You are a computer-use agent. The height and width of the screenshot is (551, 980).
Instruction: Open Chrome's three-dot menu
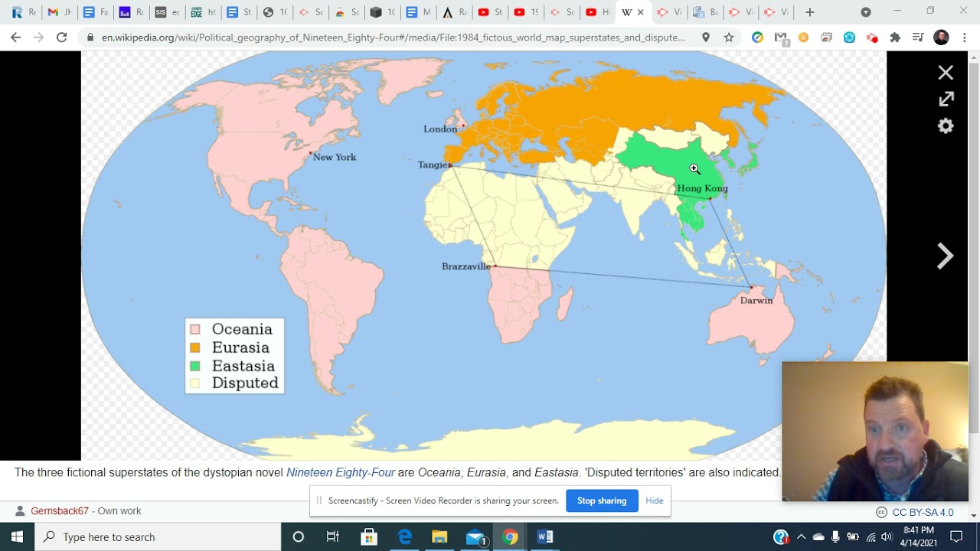point(964,37)
